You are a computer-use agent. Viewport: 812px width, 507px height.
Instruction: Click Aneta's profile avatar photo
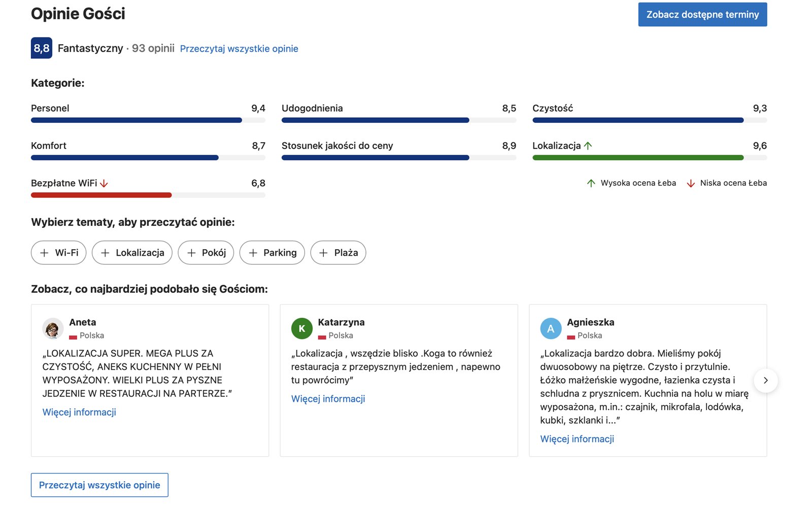click(53, 329)
